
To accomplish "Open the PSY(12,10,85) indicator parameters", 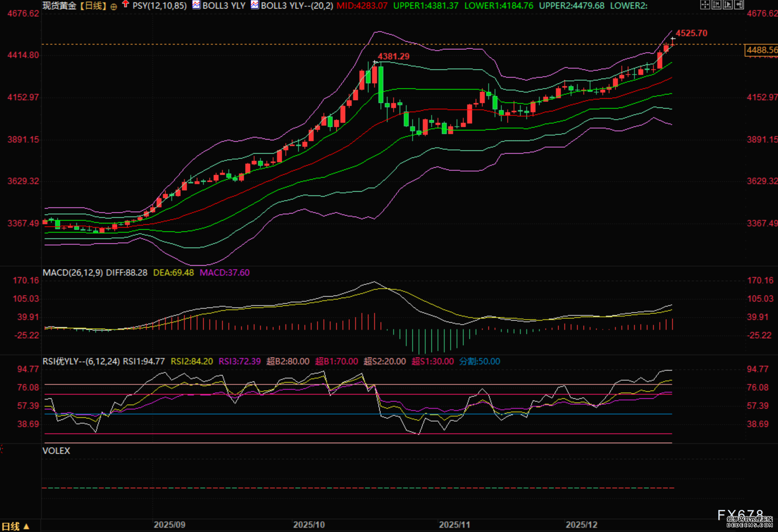I will [x=159, y=6].
